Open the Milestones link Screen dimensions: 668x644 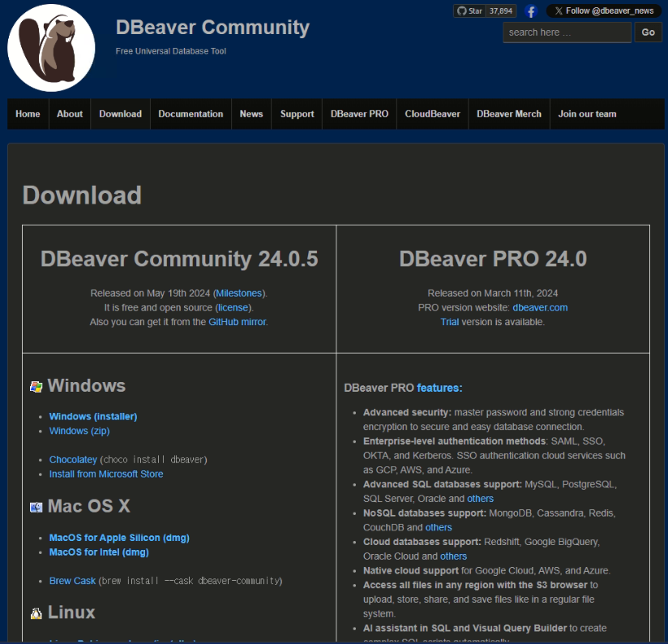pyautogui.click(x=239, y=294)
